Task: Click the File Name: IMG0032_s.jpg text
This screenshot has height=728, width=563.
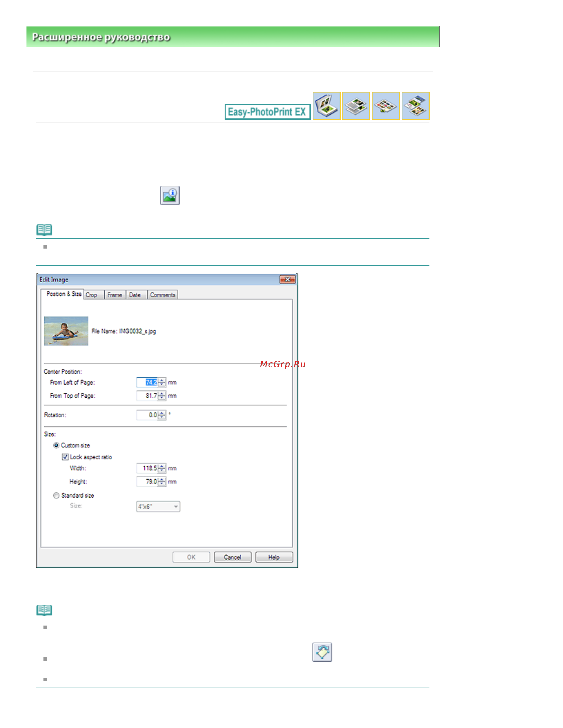Action: coord(124,331)
